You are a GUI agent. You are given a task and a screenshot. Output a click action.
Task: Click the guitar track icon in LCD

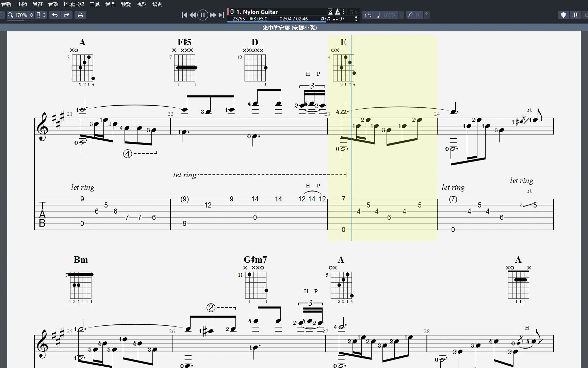pos(232,12)
